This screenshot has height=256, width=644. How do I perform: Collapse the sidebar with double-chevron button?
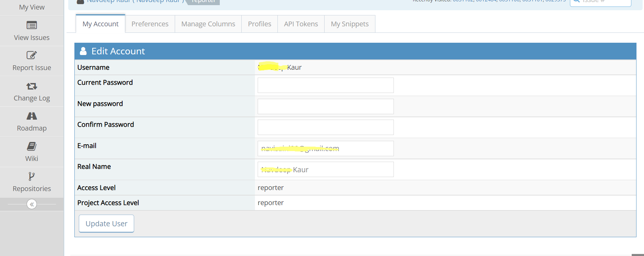pyautogui.click(x=32, y=204)
